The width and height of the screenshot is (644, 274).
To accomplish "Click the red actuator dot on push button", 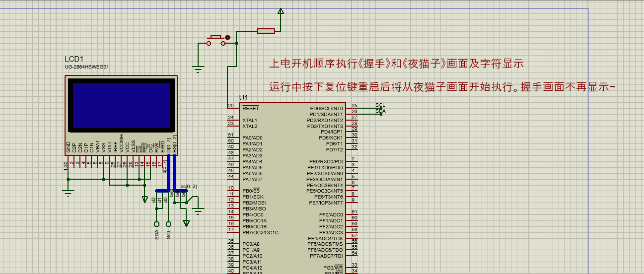I will click(228, 37).
